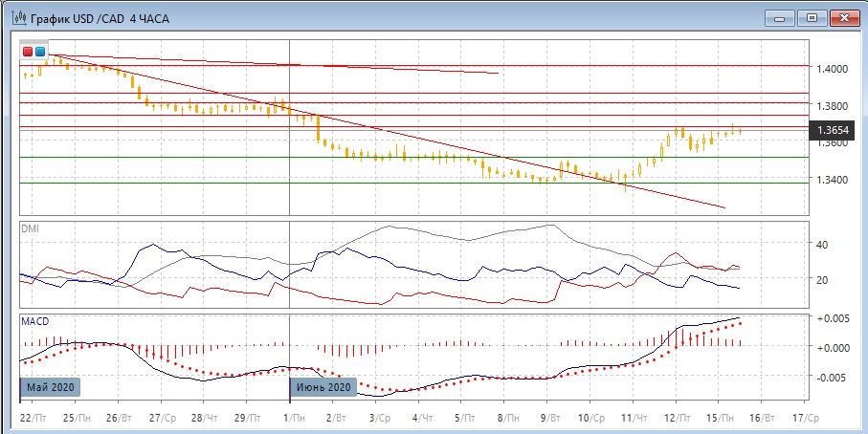The image size is (868, 434).
Task: Click the 17/Ср date on time axis
Action: (806, 418)
